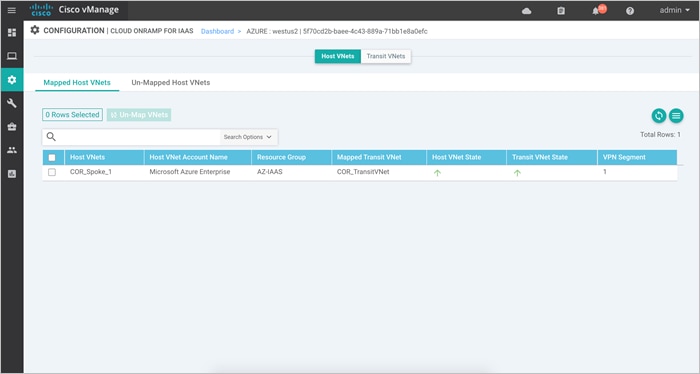
Task: Click the Microsoft Azure Enterprise cell
Action: [x=190, y=172]
